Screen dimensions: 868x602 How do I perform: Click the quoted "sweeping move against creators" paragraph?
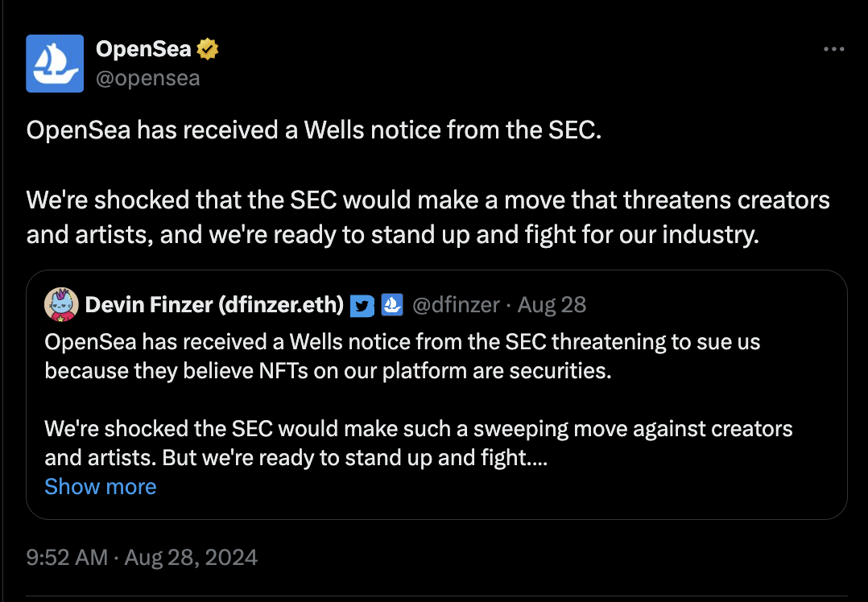pyautogui.click(x=419, y=428)
